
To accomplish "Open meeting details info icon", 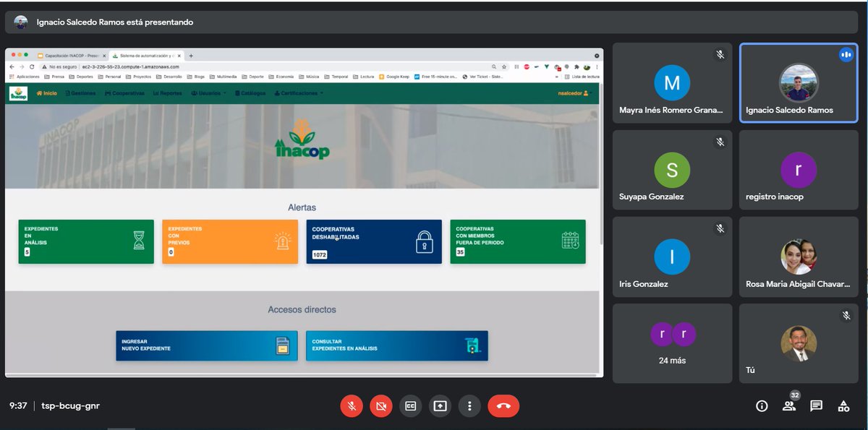I will coord(762,406).
